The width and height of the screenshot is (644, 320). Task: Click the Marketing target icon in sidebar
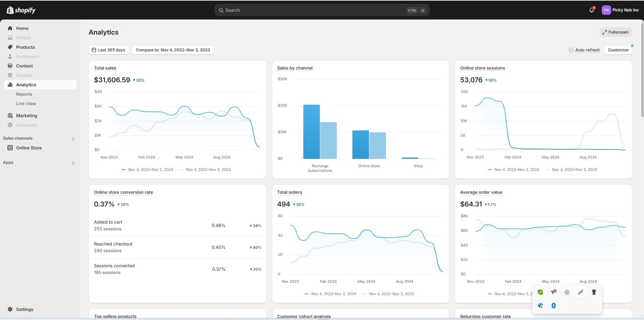[10, 116]
